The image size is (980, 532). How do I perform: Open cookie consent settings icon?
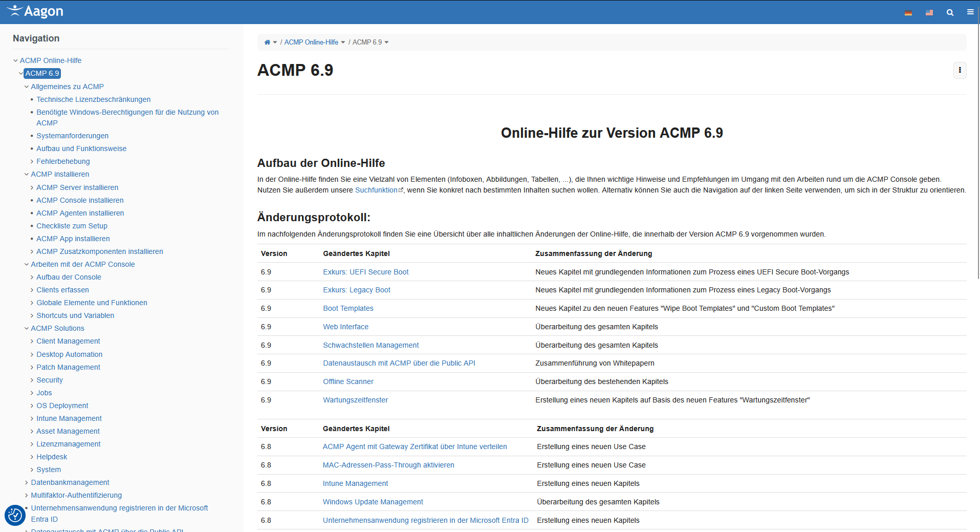coord(15,515)
